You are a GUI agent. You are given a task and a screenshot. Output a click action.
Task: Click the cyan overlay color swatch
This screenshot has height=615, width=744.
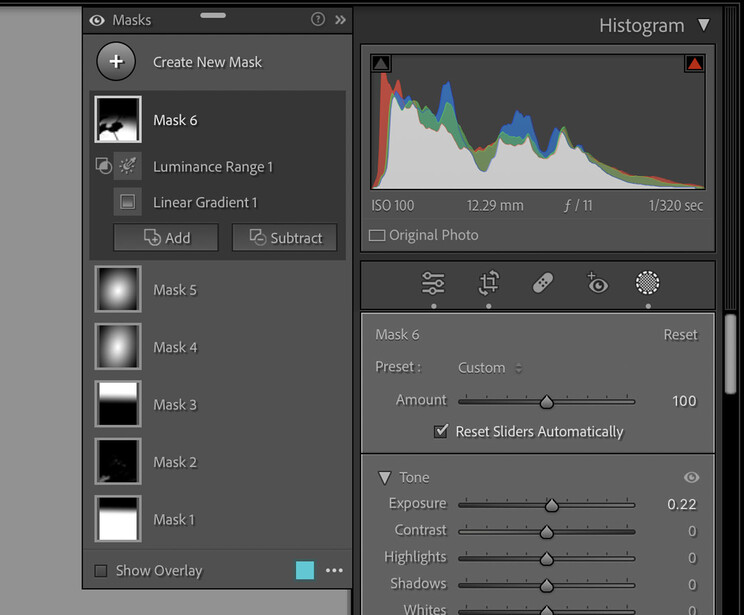pos(305,570)
